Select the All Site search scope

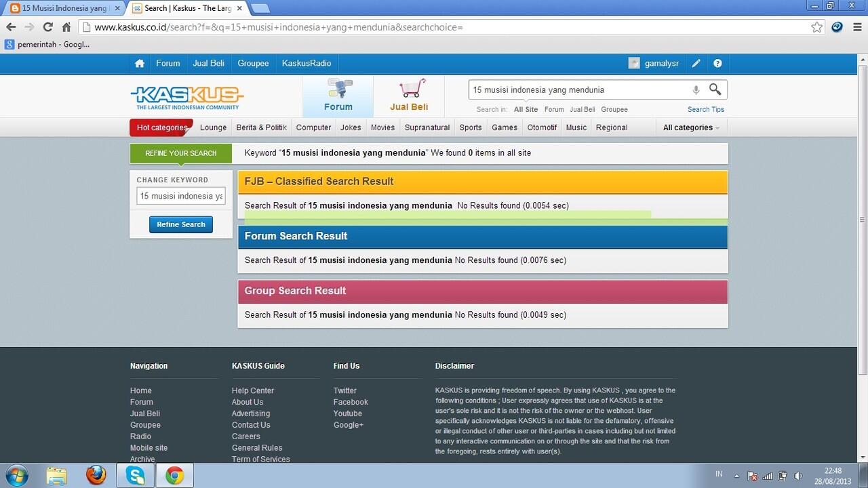point(526,109)
